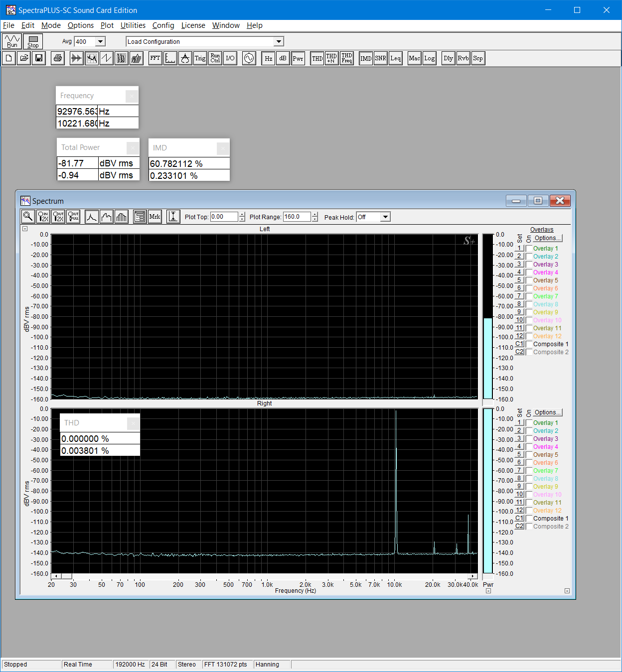Enable the Overlay 1 checkbox in Right channel
This screenshot has width=622, height=672.
point(529,423)
